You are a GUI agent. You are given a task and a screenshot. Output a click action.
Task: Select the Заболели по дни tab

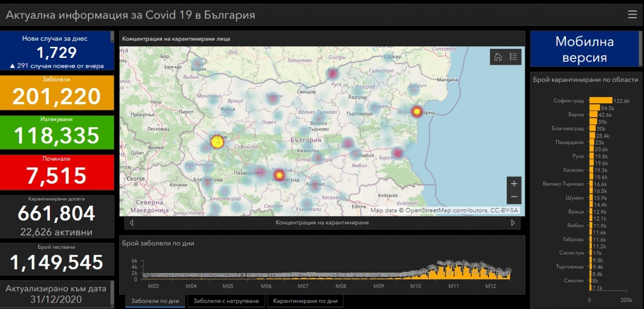(155, 301)
